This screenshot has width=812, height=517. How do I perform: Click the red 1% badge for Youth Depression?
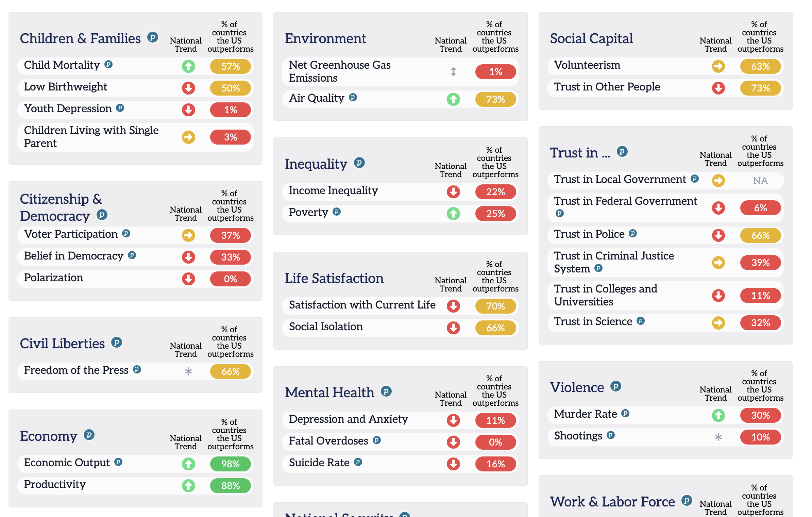231,110
